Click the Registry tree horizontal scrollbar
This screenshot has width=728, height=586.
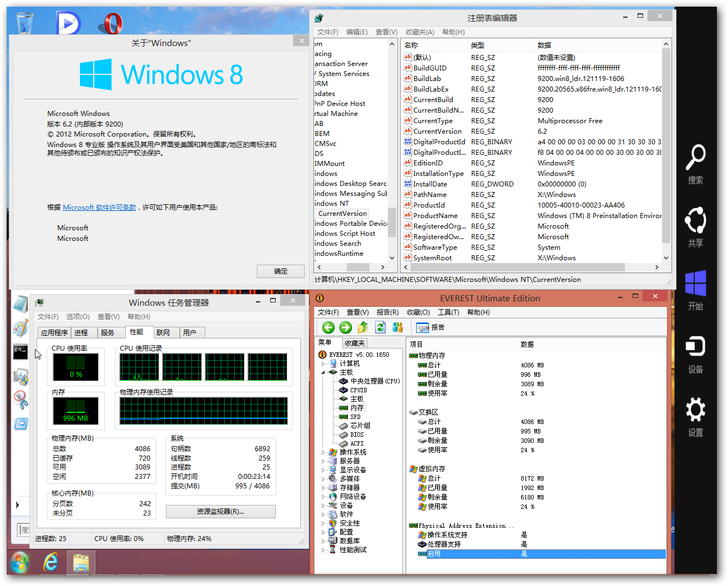tap(351, 267)
